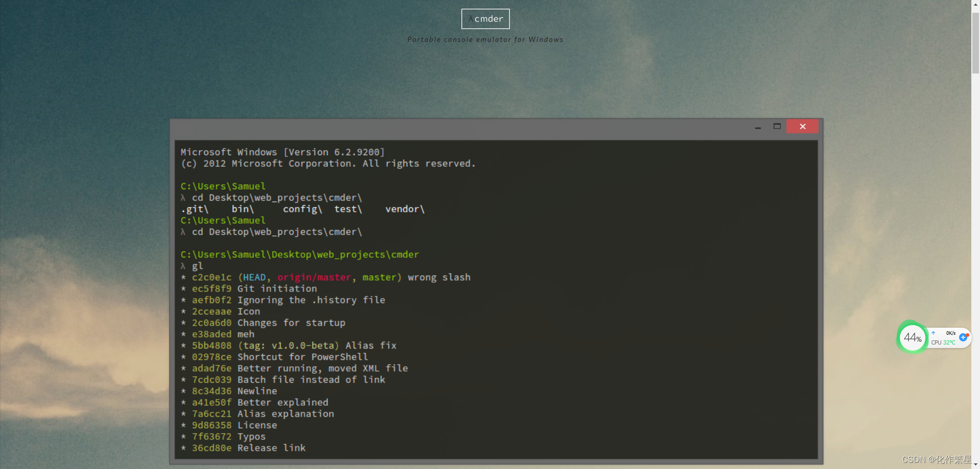Click the first 'C:\Users\Samuel' prompt path

coord(223,186)
